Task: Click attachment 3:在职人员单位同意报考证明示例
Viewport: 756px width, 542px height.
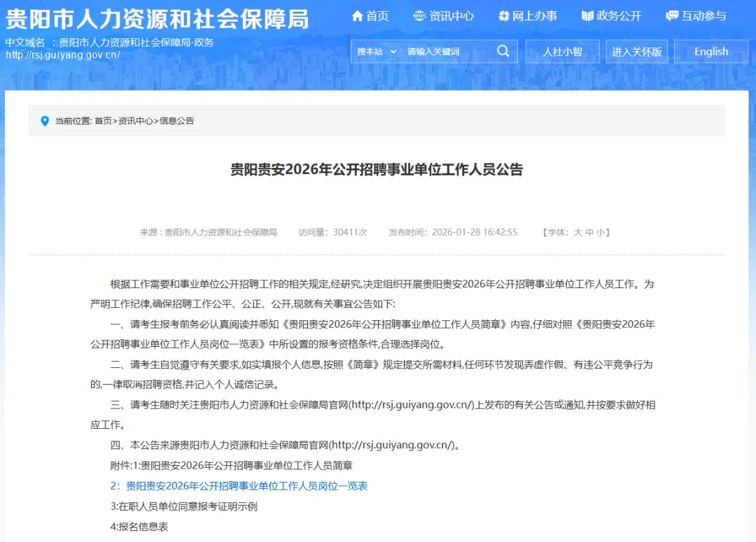Action: pyautogui.click(x=183, y=506)
